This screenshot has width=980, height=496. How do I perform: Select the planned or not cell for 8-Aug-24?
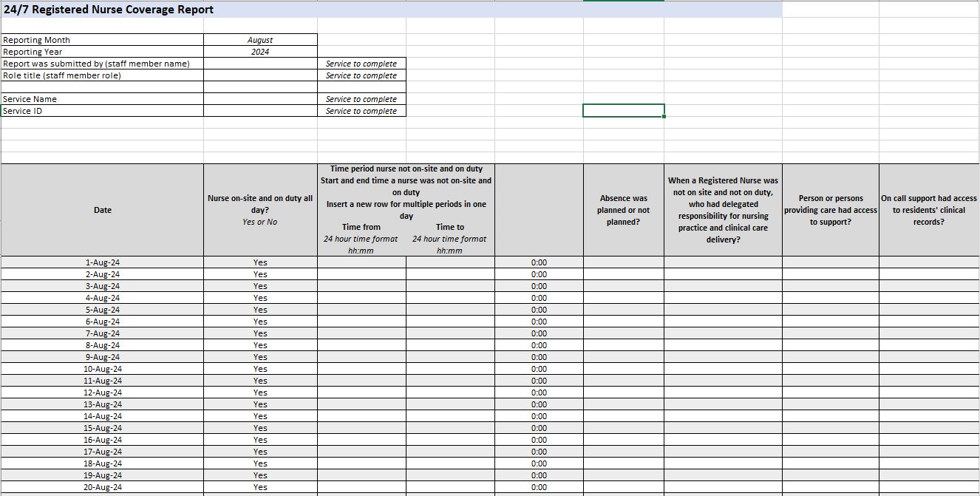pos(624,345)
